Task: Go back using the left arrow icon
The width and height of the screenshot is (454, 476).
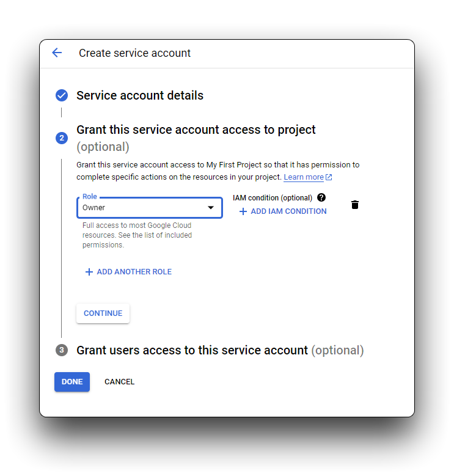Action: pyautogui.click(x=57, y=53)
